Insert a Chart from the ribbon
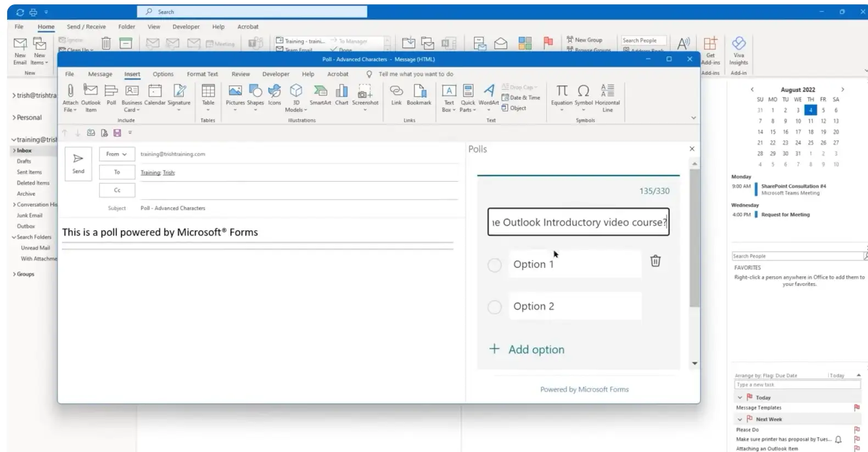868x452 pixels. pos(341,95)
